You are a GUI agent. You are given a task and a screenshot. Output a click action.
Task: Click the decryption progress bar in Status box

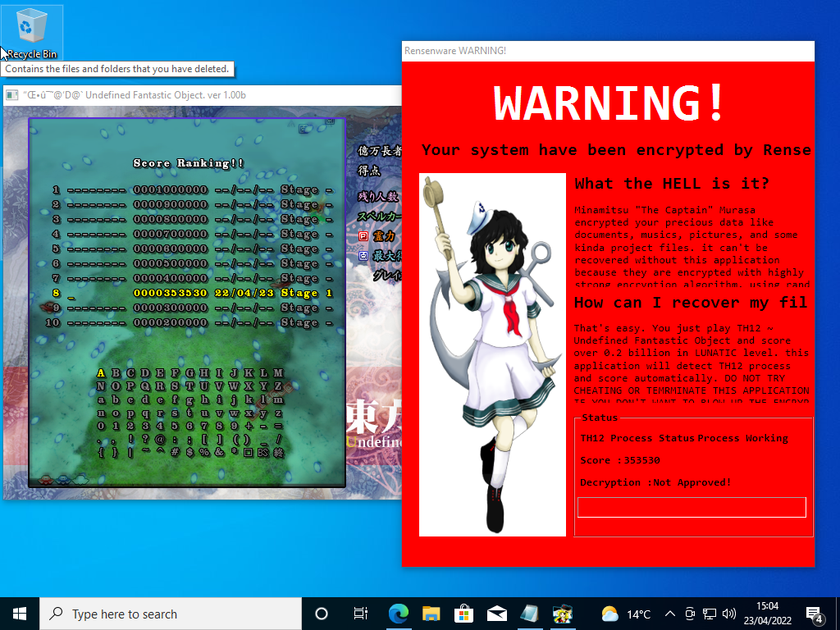tap(691, 507)
